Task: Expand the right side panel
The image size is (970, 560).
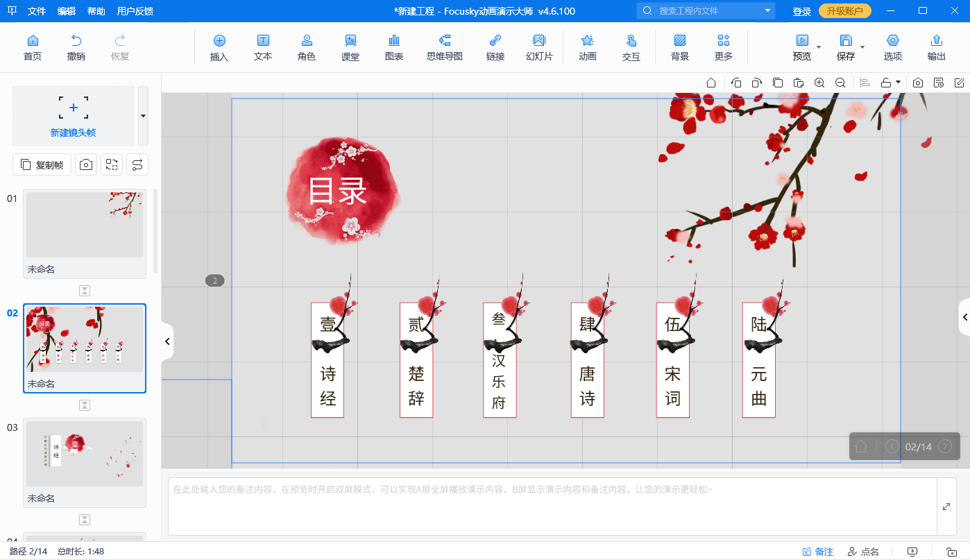Action: point(964,317)
